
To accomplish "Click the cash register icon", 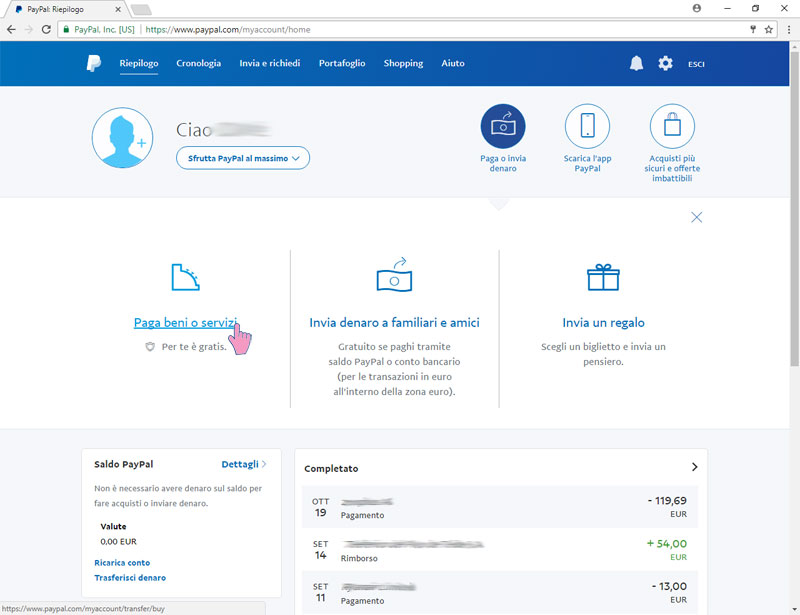I will tap(185, 277).
